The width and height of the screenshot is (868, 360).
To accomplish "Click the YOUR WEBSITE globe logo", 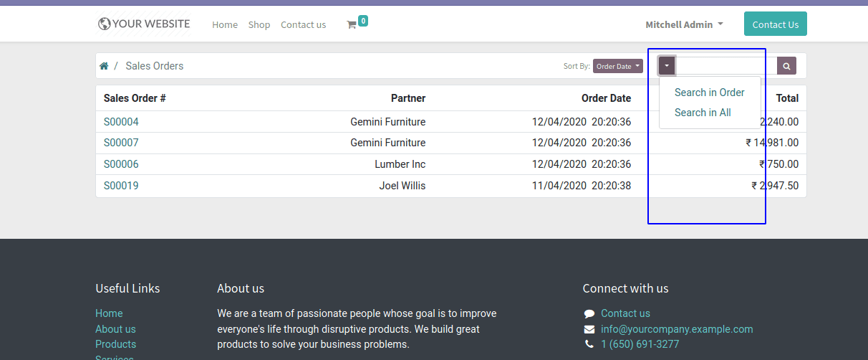I will tap(144, 24).
